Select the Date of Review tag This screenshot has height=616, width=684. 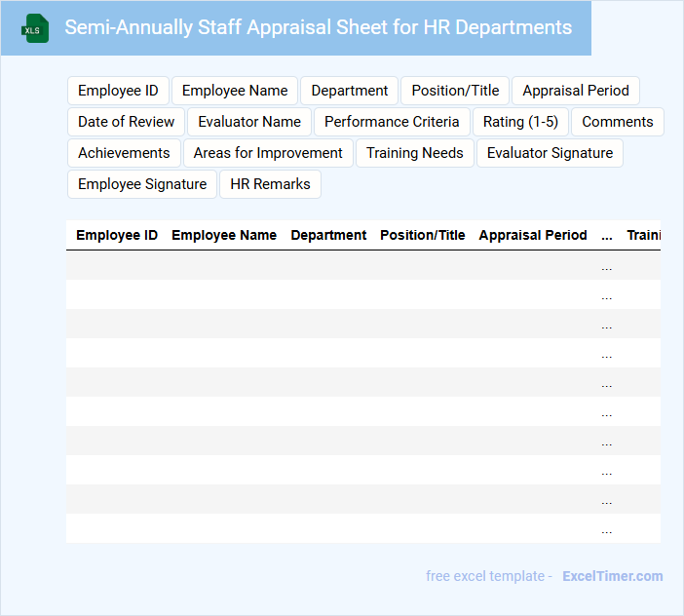126,122
